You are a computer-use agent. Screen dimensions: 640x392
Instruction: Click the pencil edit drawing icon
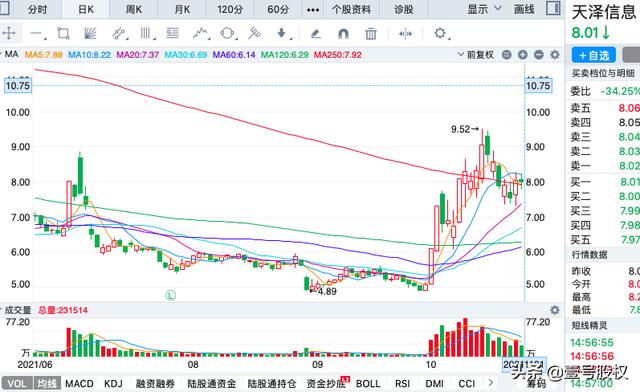pyautogui.click(x=316, y=33)
